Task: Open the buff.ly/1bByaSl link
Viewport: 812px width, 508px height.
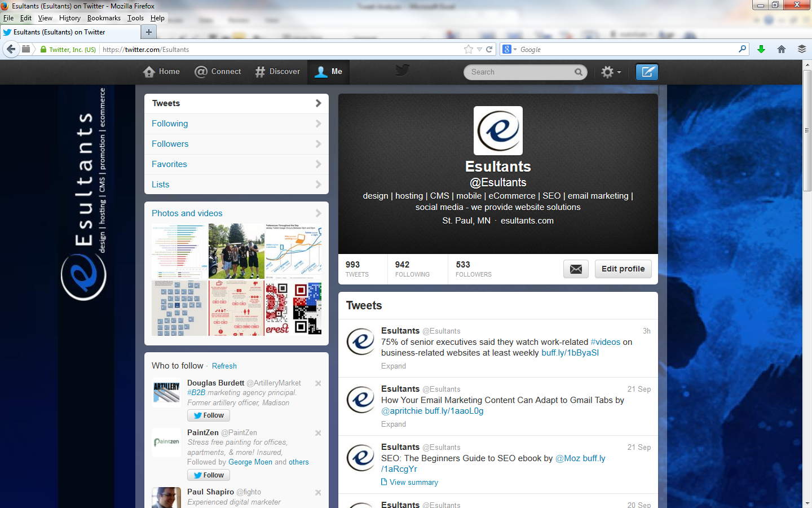Action: (570, 353)
